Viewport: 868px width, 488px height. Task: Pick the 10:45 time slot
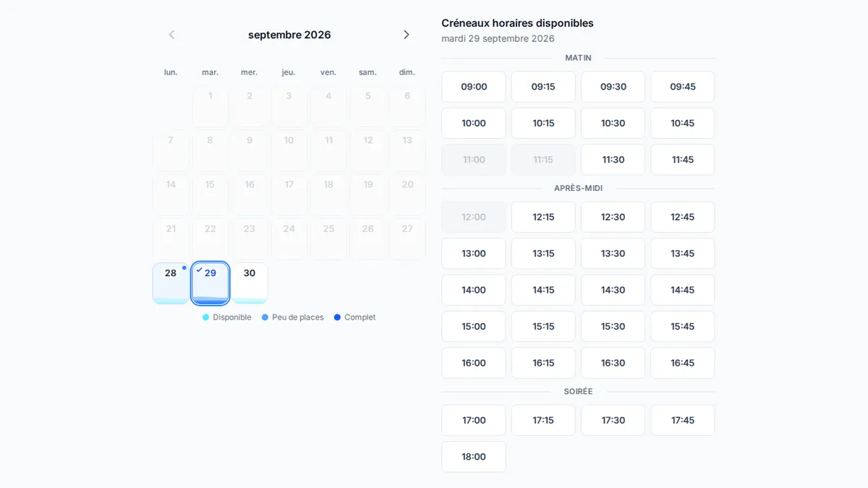tap(683, 123)
